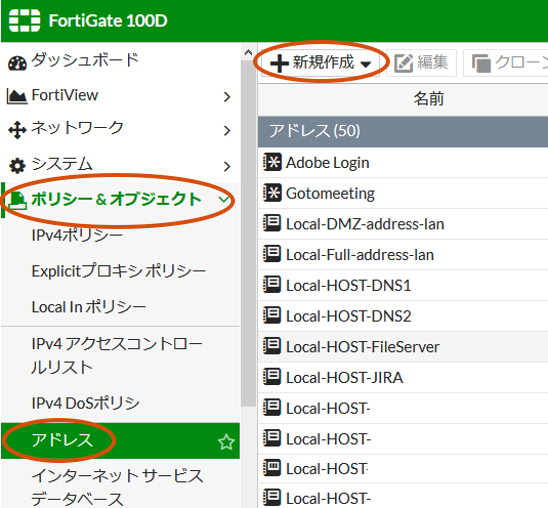Click the Local-Full-address-lan address icon
The height and width of the screenshot is (508, 548).
(272, 254)
